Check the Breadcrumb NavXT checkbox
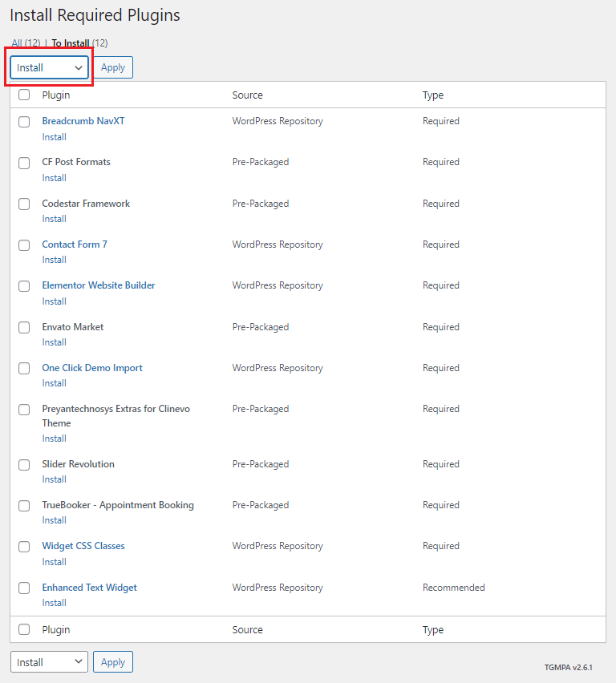This screenshot has height=683, width=616. (x=24, y=122)
